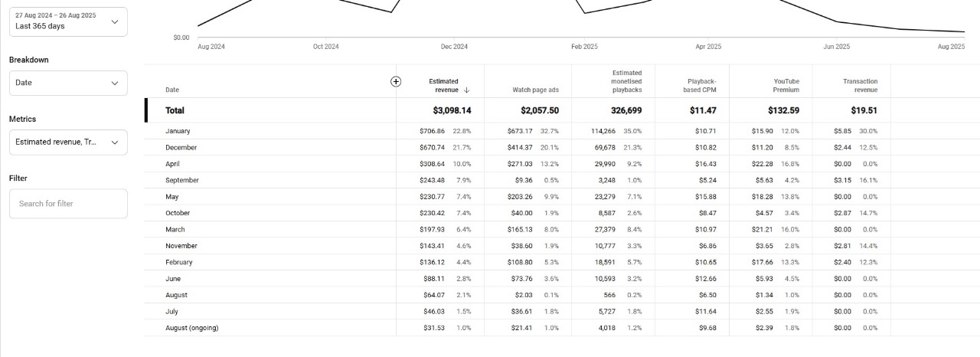Click the add metric plus icon
The width and height of the screenshot is (980, 357).
[x=396, y=82]
